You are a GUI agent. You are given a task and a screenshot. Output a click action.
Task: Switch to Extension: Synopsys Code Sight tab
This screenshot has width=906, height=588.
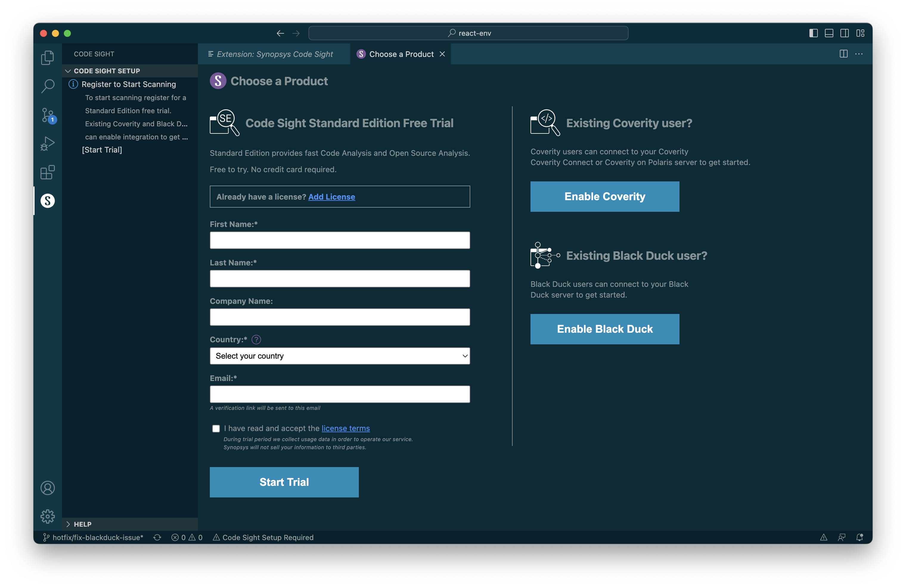pyautogui.click(x=274, y=54)
